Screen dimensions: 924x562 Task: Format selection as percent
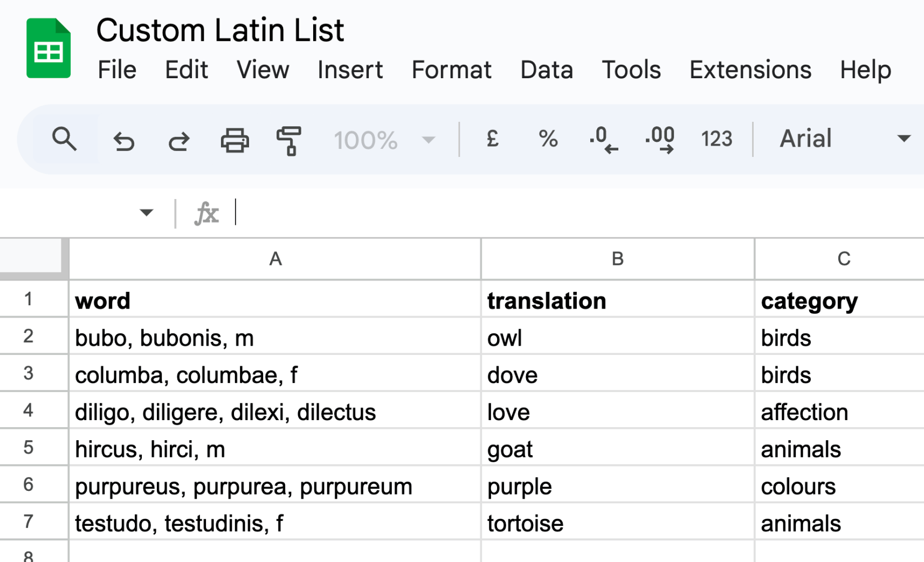[548, 140]
